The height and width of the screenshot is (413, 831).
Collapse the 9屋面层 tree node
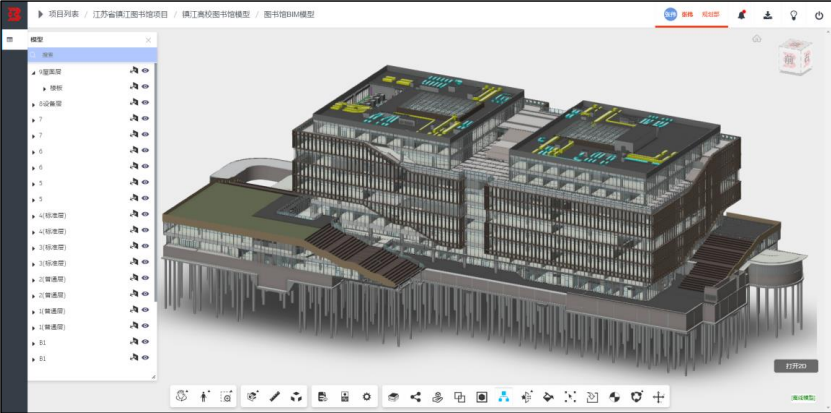pos(33,72)
